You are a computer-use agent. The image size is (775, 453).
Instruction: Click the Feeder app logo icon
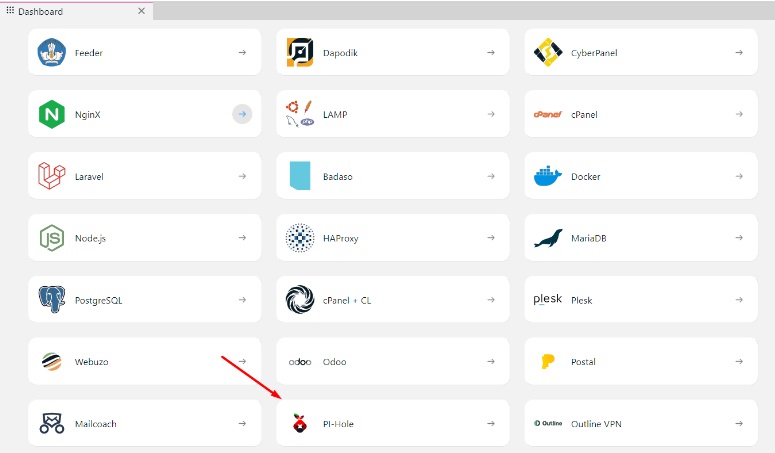pos(51,52)
